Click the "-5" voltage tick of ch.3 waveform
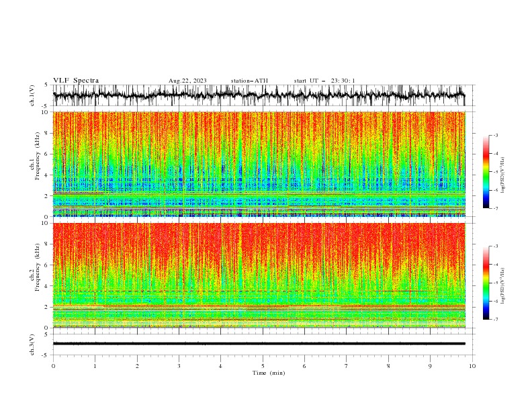The width and height of the screenshot is (532, 411). tap(46, 355)
